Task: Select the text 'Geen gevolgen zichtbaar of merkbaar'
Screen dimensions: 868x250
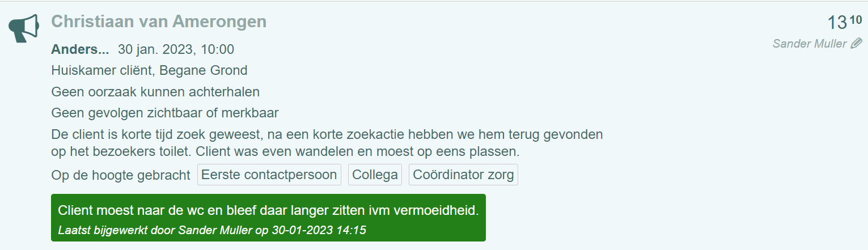Action: [165, 113]
